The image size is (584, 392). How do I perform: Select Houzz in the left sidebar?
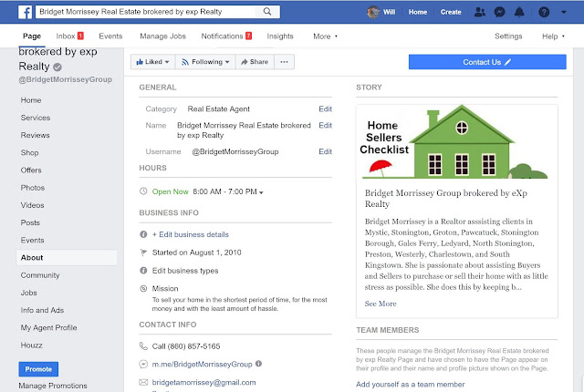pos(31,346)
